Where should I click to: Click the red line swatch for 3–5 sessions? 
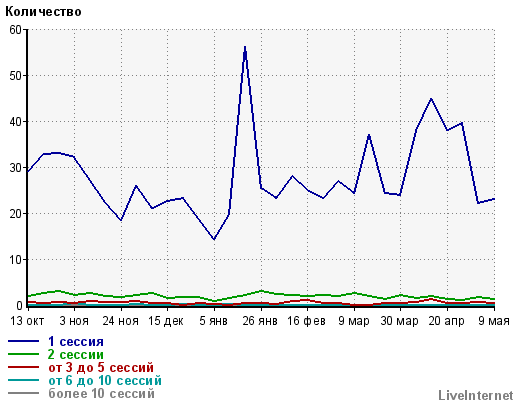point(23,367)
